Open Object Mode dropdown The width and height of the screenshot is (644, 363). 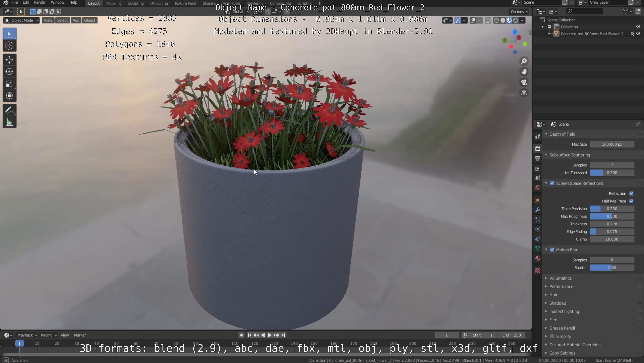click(x=22, y=20)
